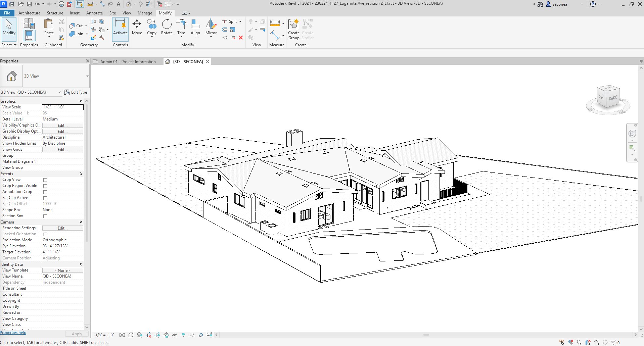
Task: Toggle the Properties palette icon in ribbon
Action: point(29,35)
